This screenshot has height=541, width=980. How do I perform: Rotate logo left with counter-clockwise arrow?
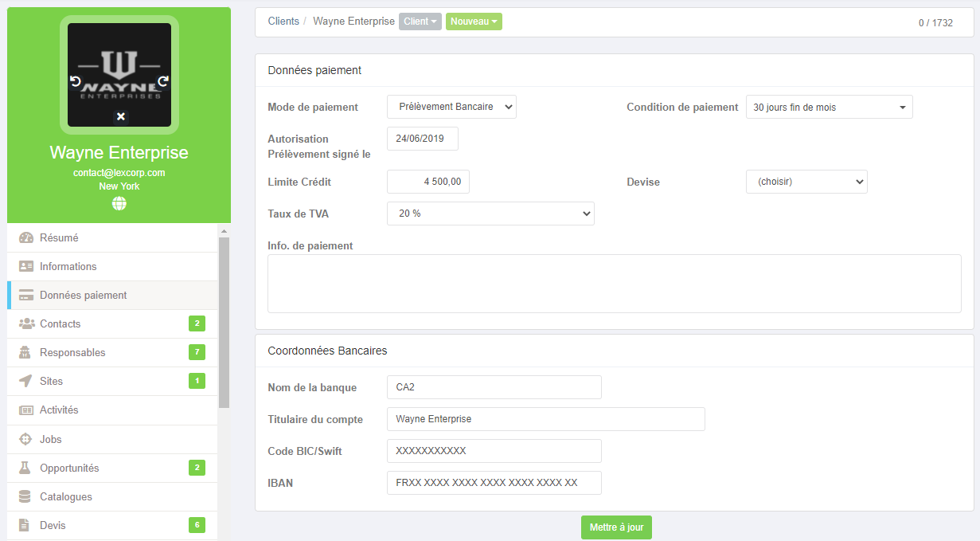[x=76, y=81]
